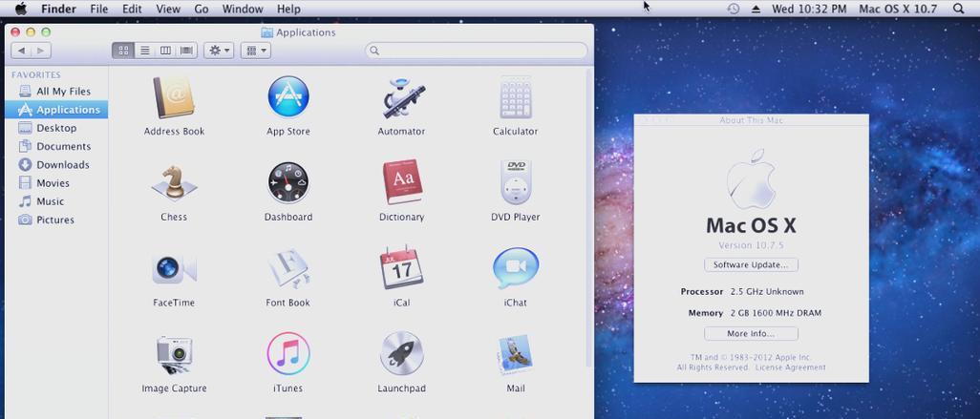Select Applications in sidebar
980x419 pixels.
pos(56,109)
